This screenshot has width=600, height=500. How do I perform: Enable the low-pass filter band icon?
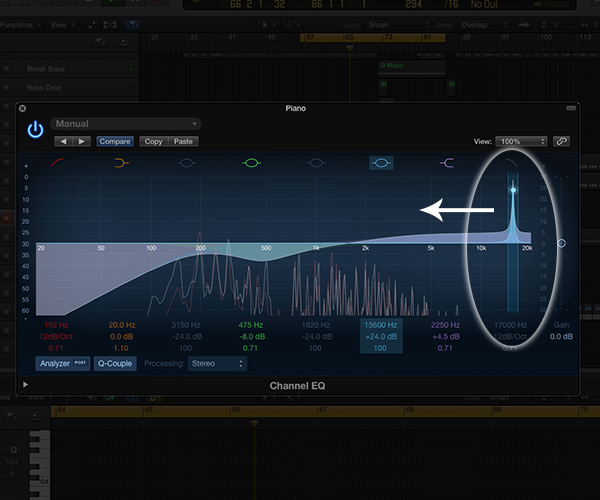511,163
